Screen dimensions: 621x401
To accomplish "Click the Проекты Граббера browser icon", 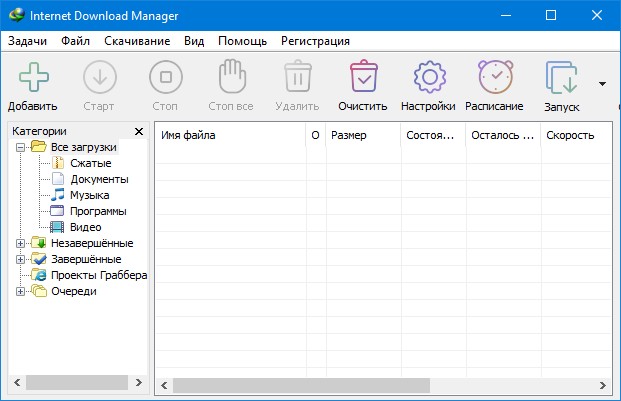I will pos(39,275).
